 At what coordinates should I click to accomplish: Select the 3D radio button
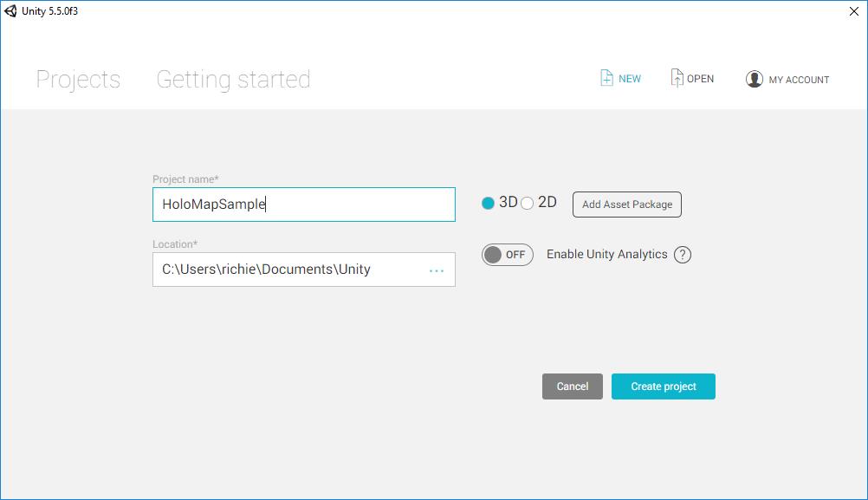[x=488, y=204]
